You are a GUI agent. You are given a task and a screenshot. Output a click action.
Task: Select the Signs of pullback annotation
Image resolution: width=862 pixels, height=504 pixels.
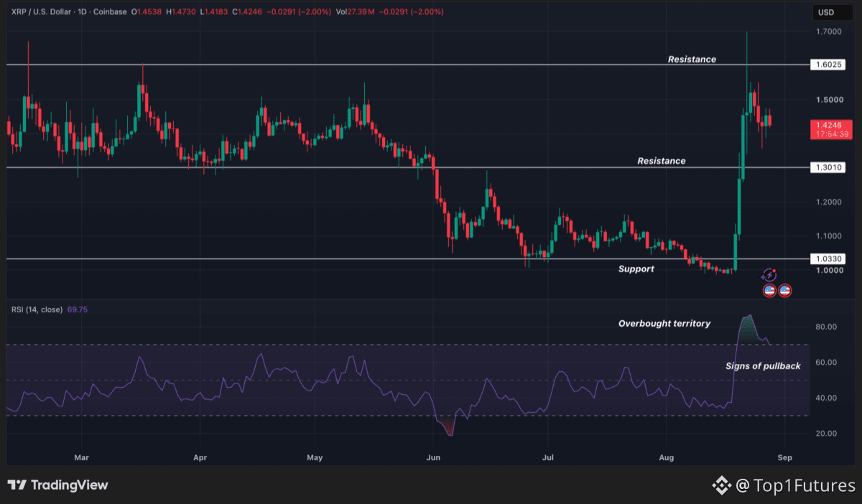click(x=763, y=366)
